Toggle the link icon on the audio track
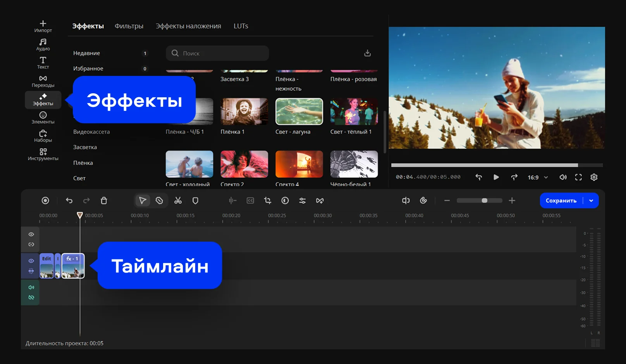The height and width of the screenshot is (364, 626). click(x=31, y=297)
